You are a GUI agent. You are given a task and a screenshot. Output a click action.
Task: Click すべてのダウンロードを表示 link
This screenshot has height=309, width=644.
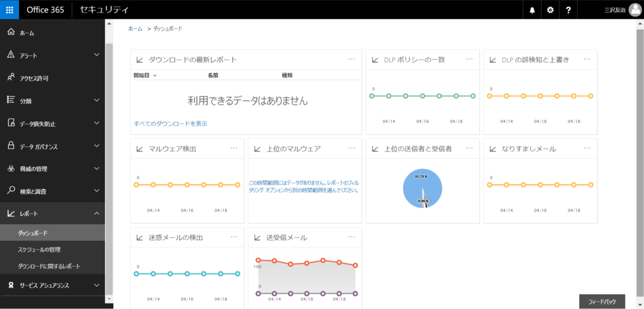click(x=170, y=123)
